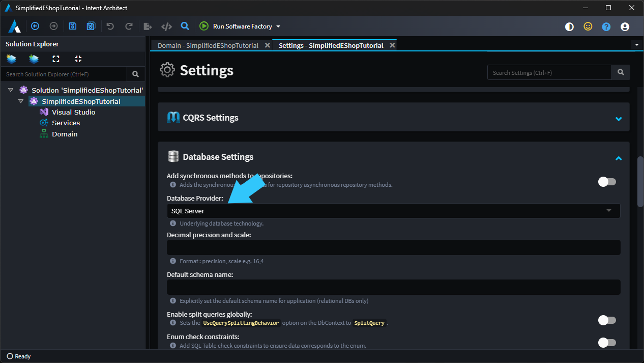Click the Database Settings cylinder icon
This screenshot has width=644, height=363.
(173, 156)
